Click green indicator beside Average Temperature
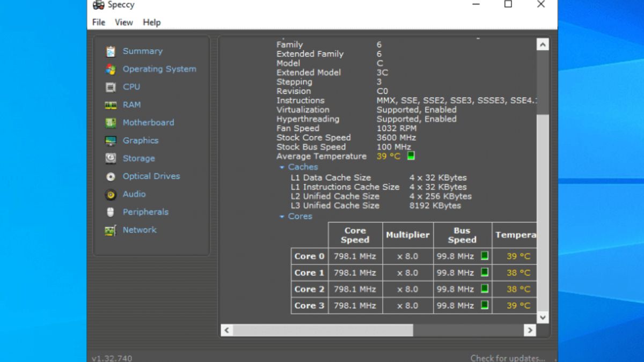Screen dimensions: 644x362 411,156
